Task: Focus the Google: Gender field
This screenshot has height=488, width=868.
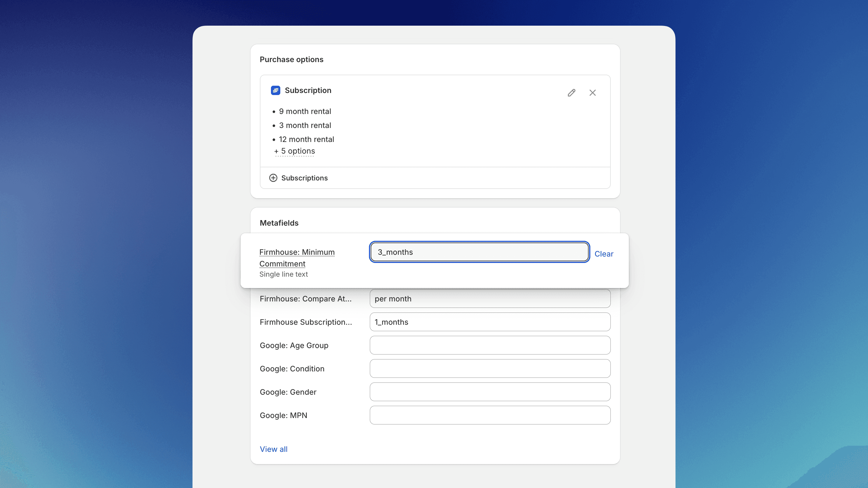Action: [x=490, y=392]
